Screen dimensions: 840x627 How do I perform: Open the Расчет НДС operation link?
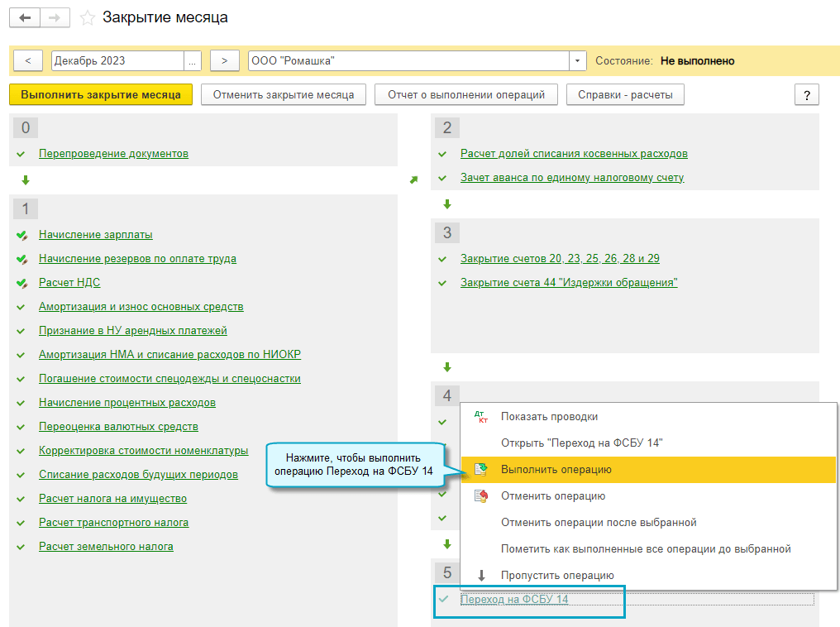point(69,283)
